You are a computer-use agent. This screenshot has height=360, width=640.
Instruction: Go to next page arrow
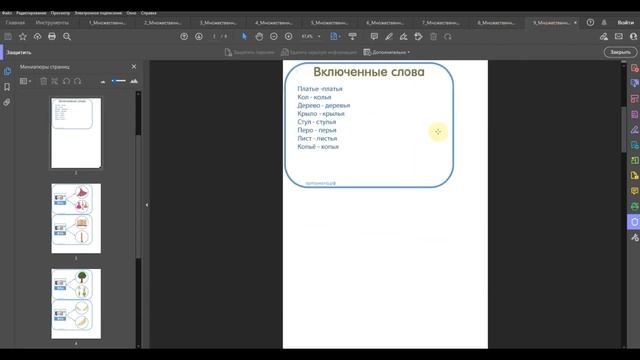pos(199,37)
